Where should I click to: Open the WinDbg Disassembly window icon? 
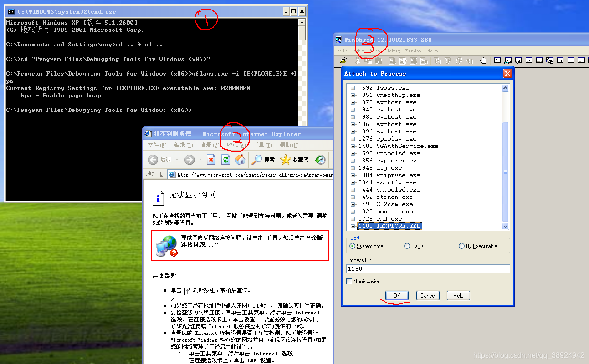click(x=560, y=61)
